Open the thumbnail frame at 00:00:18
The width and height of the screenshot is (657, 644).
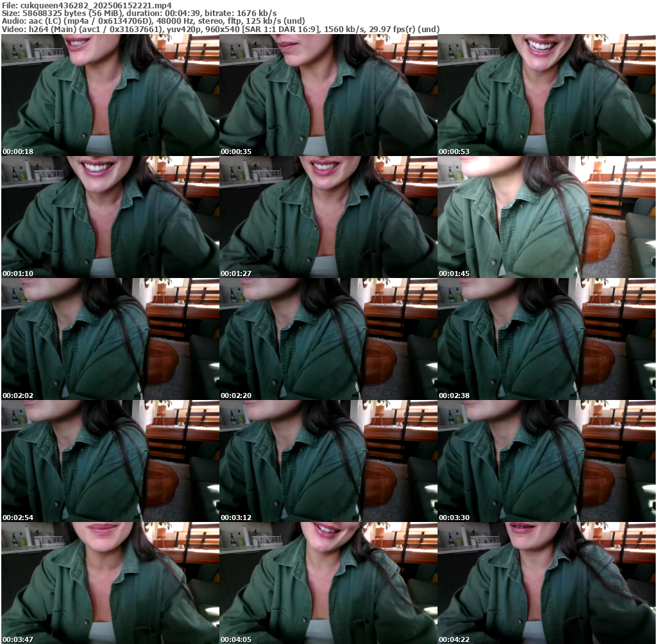pos(110,95)
